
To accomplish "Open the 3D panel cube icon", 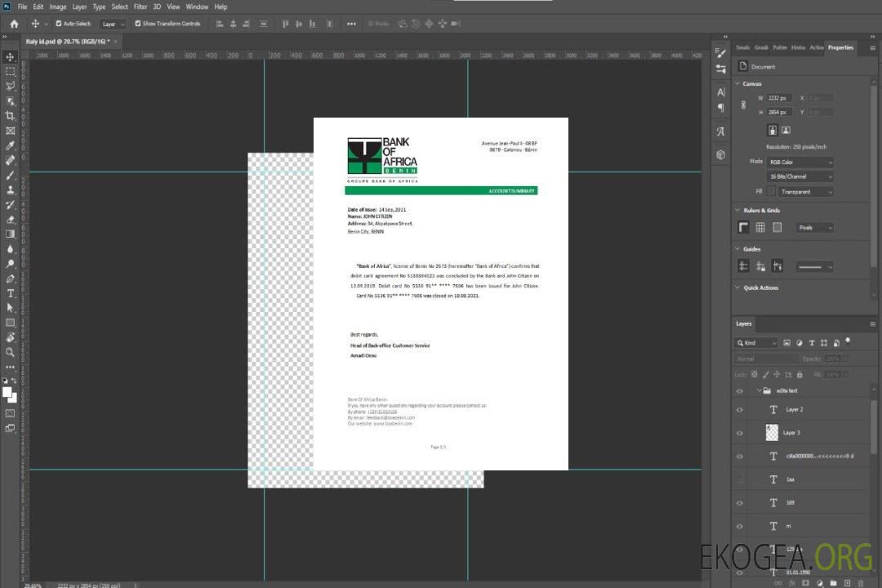I will 721,154.
